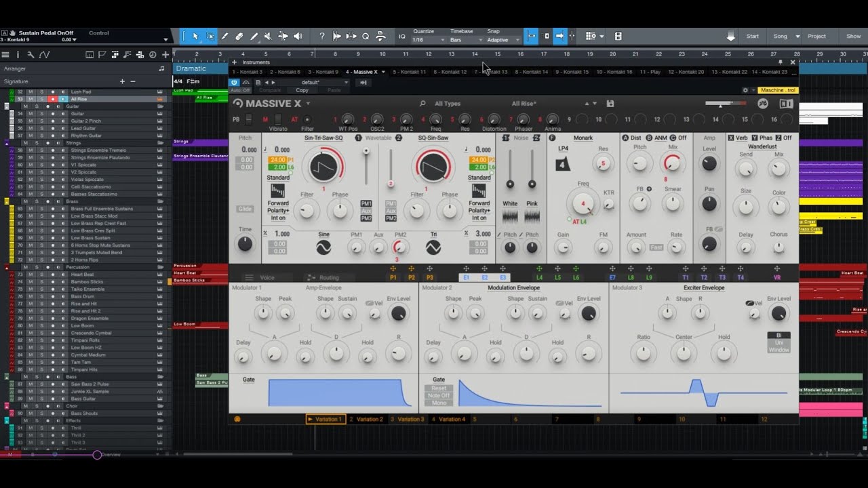Expand the Massive X title menu arrow
868x488 pixels.
308,104
